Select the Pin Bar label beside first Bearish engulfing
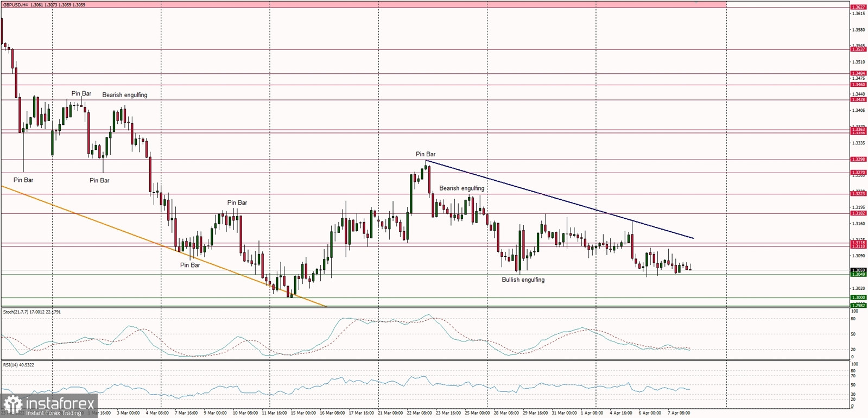This screenshot has height=418, width=868. [x=81, y=94]
